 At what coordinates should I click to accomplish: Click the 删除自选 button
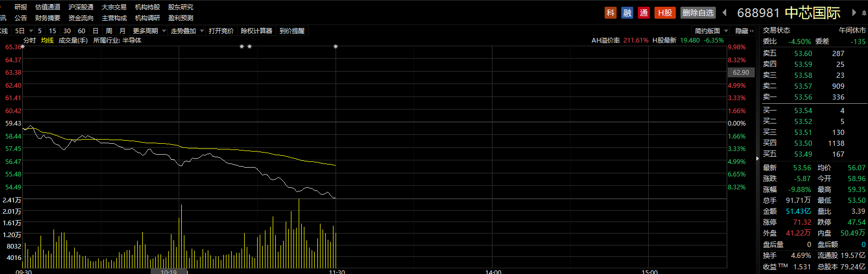click(698, 13)
